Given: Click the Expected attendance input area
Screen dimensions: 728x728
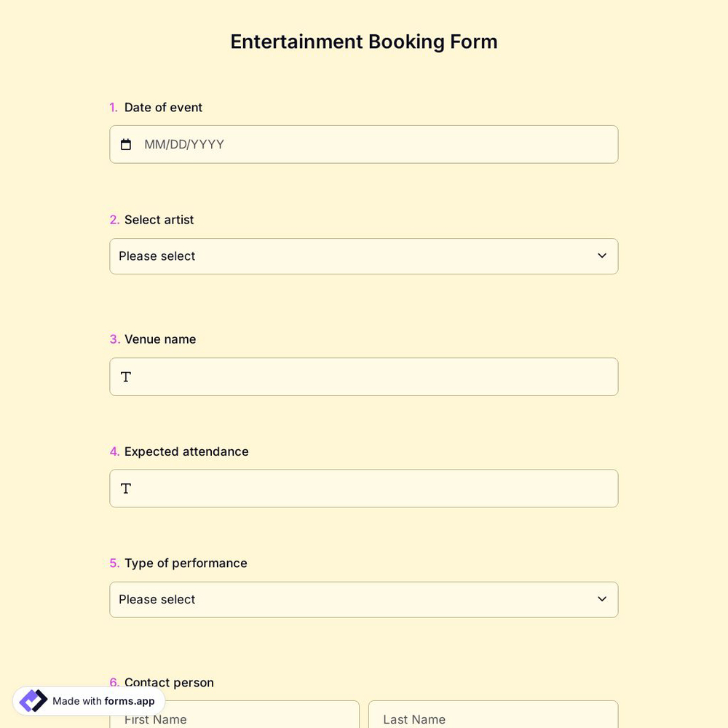Looking at the screenshot, I should coord(364,488).
